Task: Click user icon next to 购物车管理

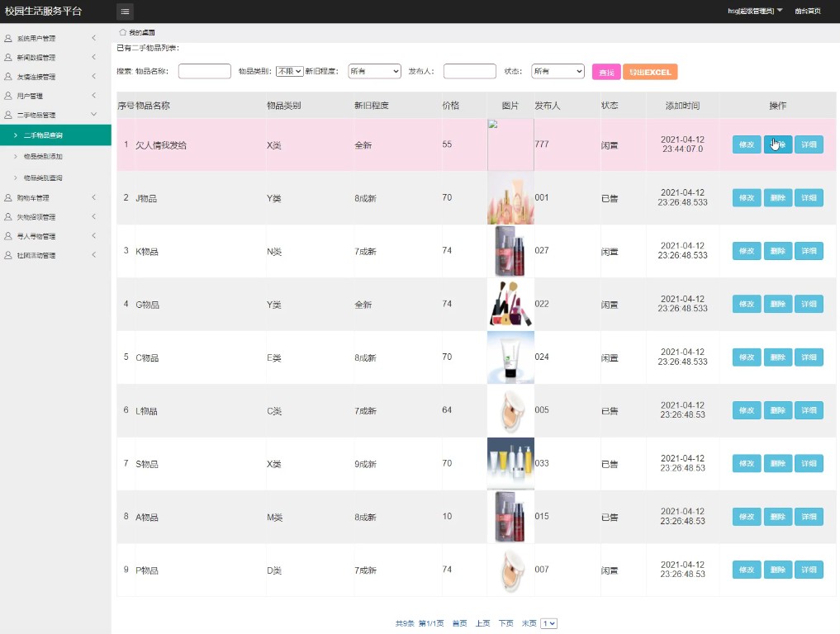Action: pyautogui.click(x=8, y=197)
